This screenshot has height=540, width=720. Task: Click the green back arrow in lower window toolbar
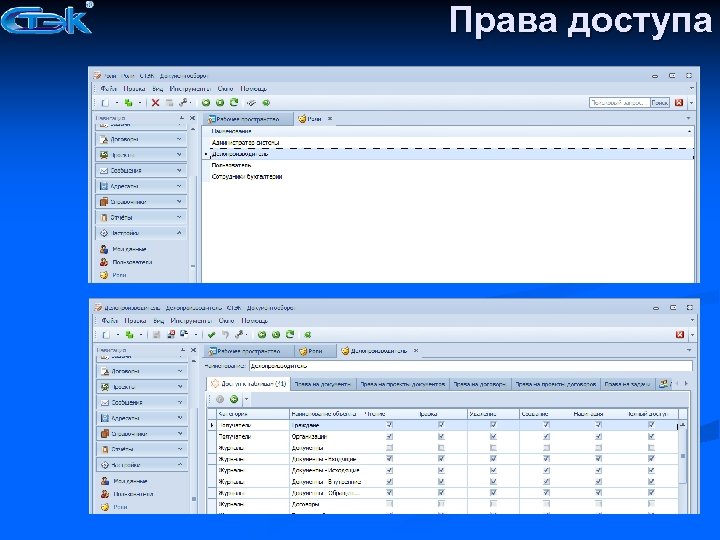click(x=262, y=335)
